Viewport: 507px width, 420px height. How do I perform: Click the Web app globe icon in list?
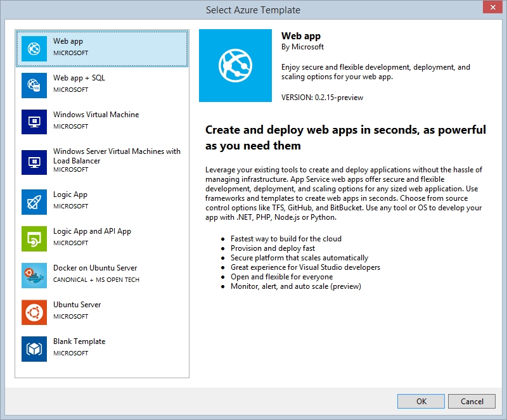click(34, 49)
